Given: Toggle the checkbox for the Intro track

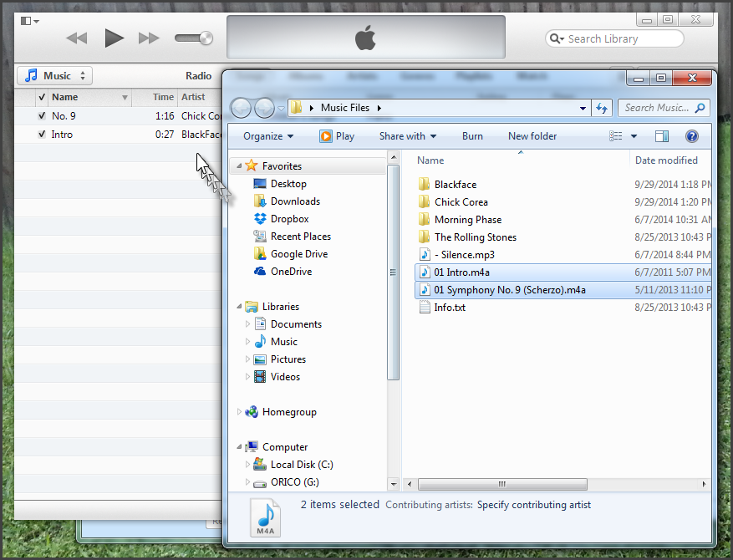Looking at the screenshot, I should [42, 135].
